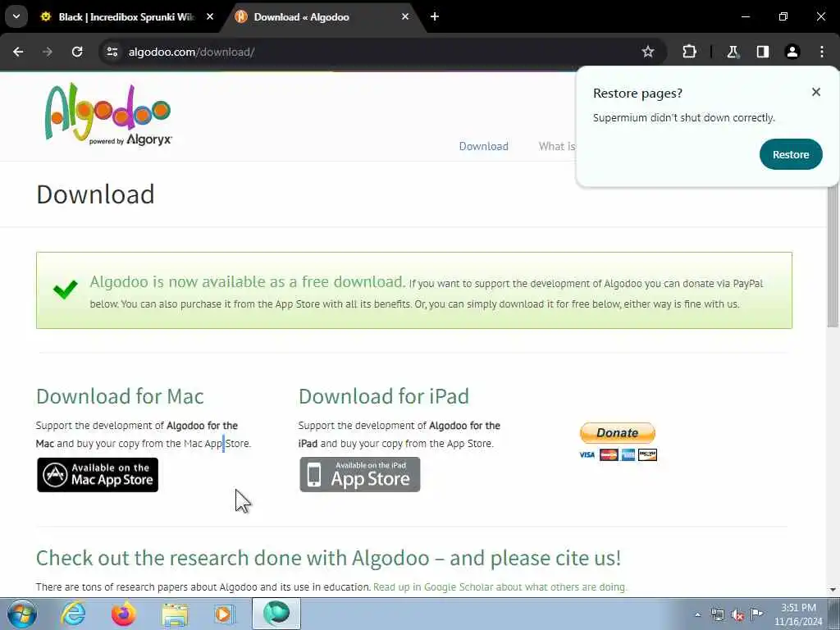Switch to the Black Incredibox Sprunki Wiki tab
840x630 pixels.
pyautogui.click(x=127, y=17)
